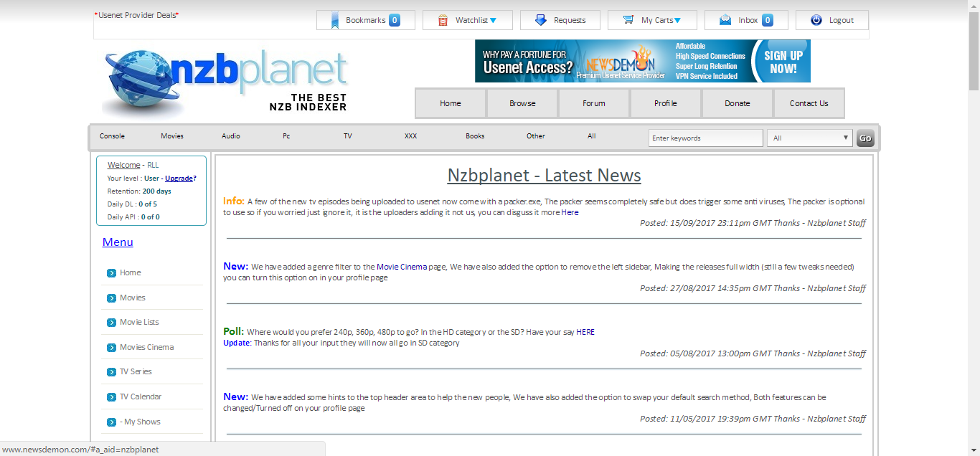Click the arrow icon beside Movie Cinema
Screen dimensions: 980x456
coord(111,348)
